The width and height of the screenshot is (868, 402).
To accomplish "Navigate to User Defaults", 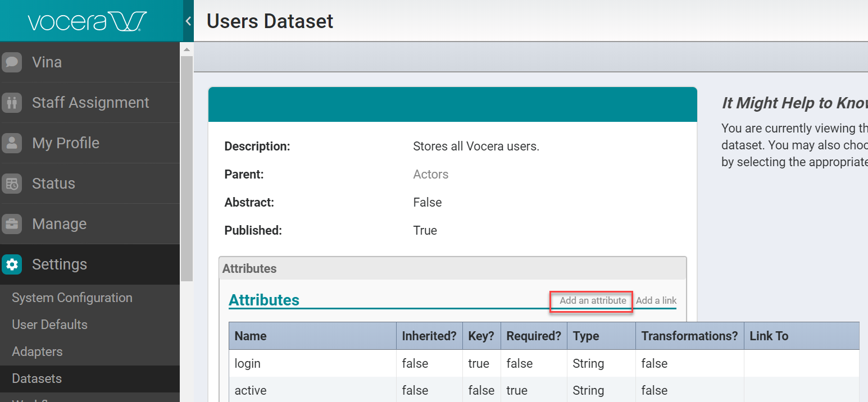I will click(49, 325).
